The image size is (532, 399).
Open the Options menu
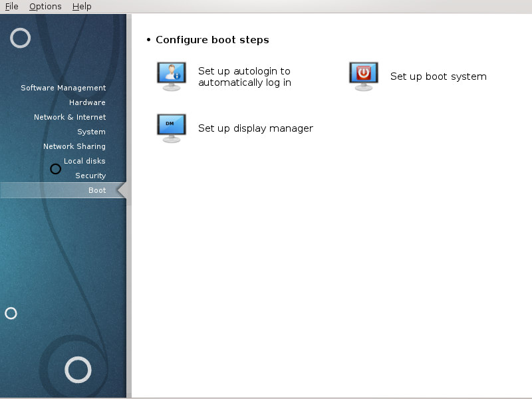coord(45,7)
